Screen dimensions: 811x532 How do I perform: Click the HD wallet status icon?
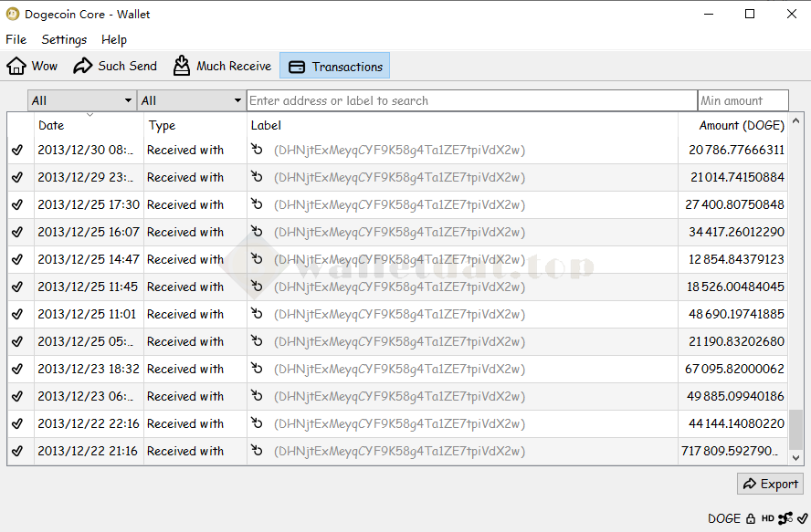point(768,518)
